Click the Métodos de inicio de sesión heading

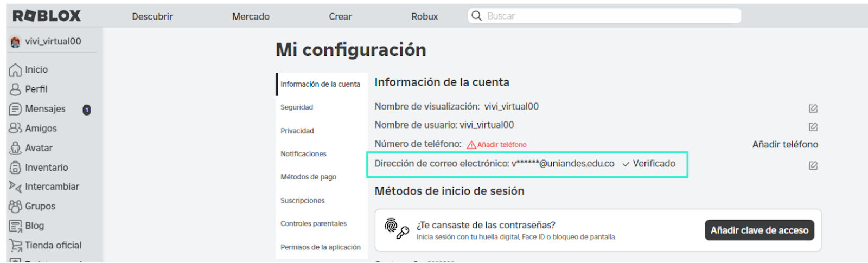[x=449, y=191]
